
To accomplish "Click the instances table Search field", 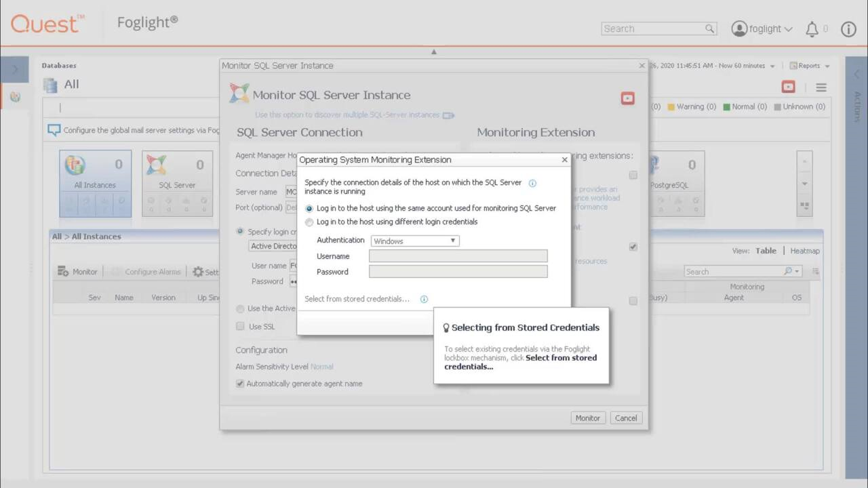I will [734, 271].
